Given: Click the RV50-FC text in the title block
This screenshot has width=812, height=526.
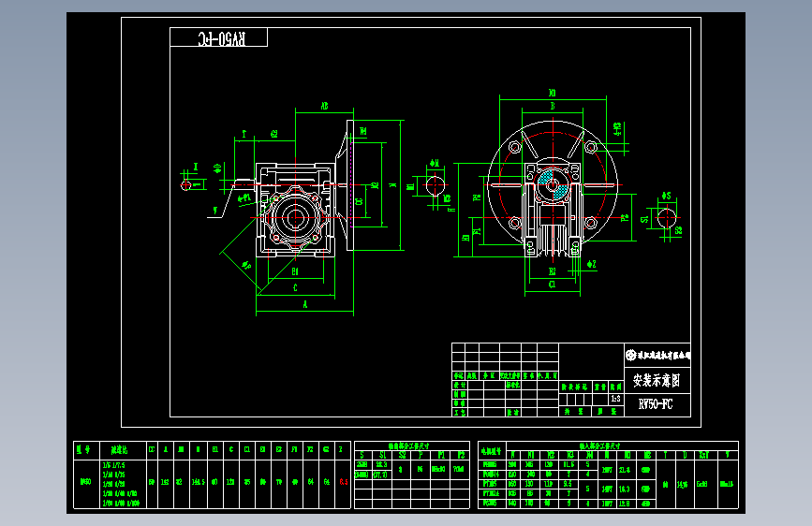Looking at the screenshot, I should [x=655, y=404].
